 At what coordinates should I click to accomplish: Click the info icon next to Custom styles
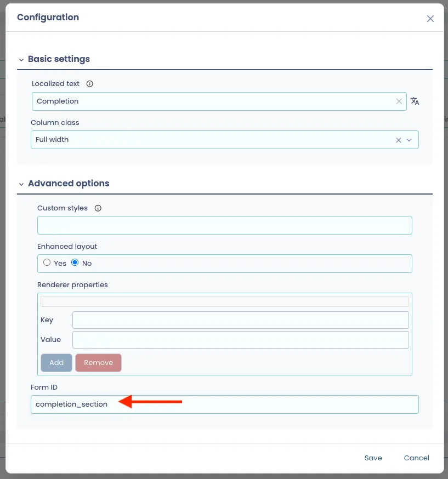point(98,208)
